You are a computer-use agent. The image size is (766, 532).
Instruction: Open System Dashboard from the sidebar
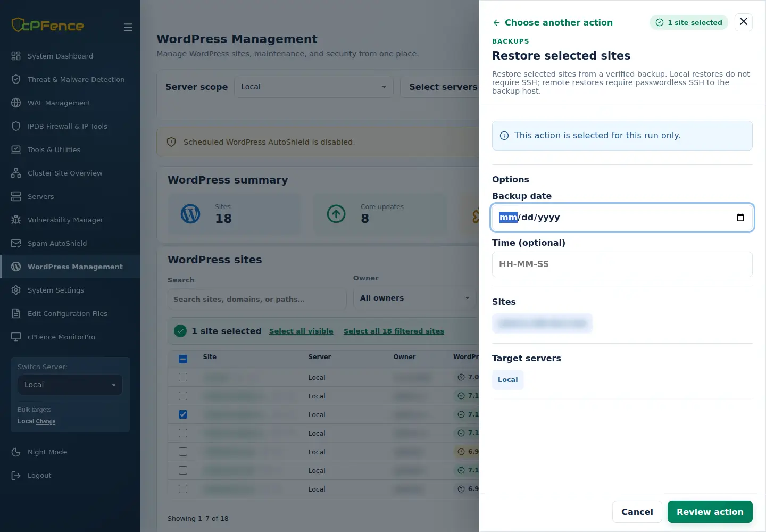[60, 56]
